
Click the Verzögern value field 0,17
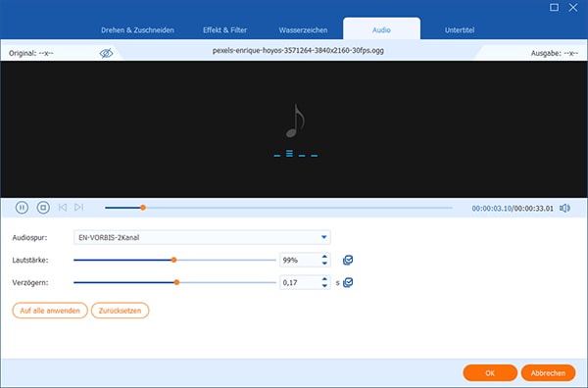click(301, 282)
